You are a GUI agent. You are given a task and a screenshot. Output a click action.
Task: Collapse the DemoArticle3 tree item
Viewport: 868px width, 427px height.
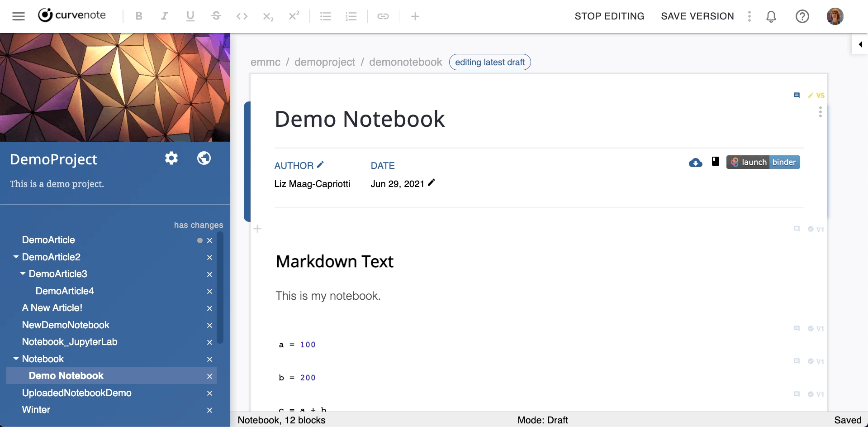(23, 273)
